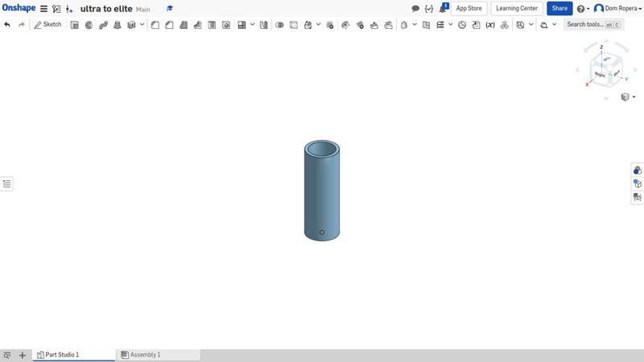Click the view cube Right face
This screenshot has height=362, width=644.
pyautogui.click(x=600, y=75)
